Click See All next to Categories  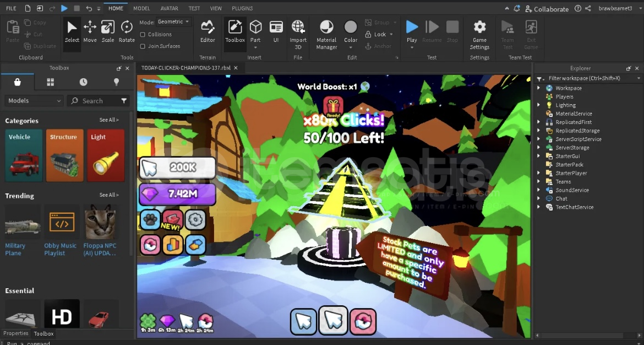[109, 120]
